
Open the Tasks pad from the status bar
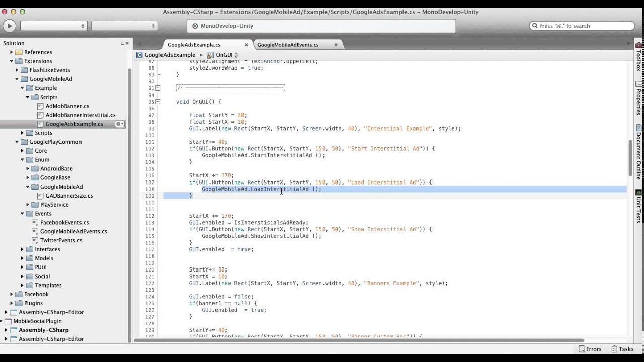coord(623,349)
